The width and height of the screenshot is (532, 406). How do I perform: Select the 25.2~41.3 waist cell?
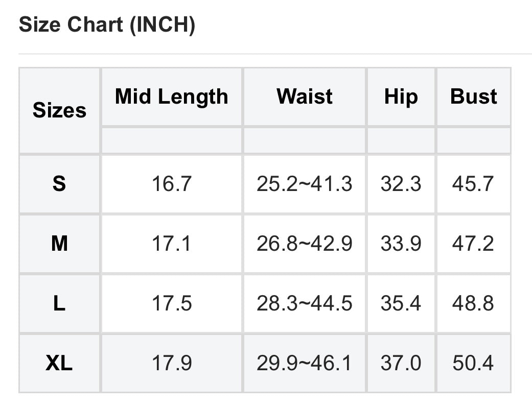(x=304, y=184)
